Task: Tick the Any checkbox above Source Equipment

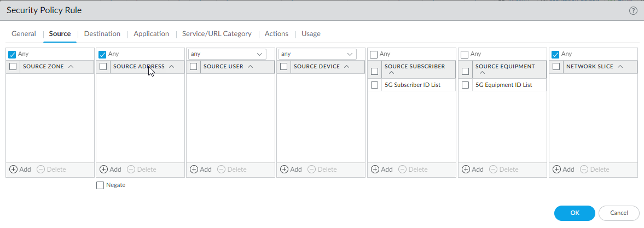Action: tap(465, 54)
